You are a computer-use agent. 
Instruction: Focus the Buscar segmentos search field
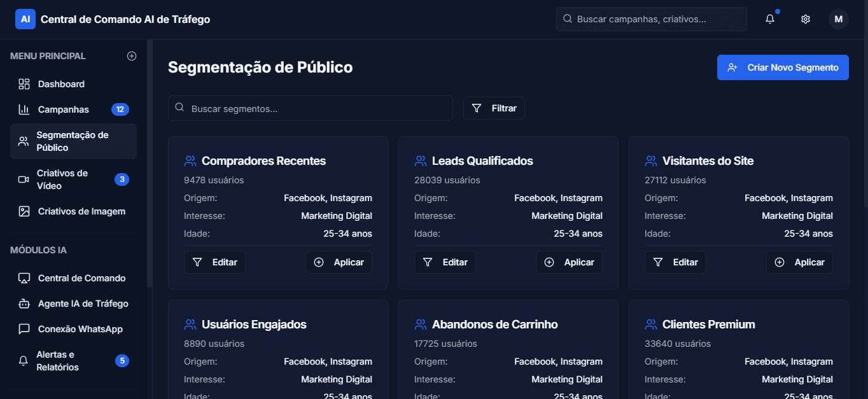click(311, 108)
